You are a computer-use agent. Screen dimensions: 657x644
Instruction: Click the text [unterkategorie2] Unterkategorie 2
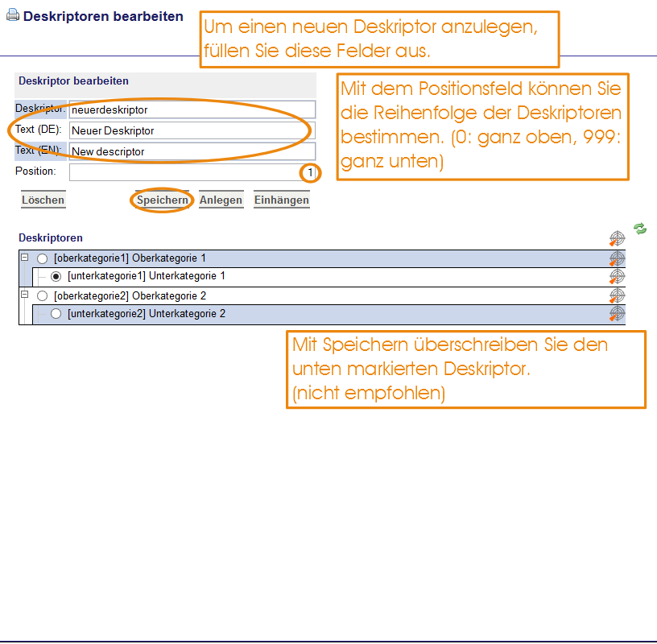[147, 314]
